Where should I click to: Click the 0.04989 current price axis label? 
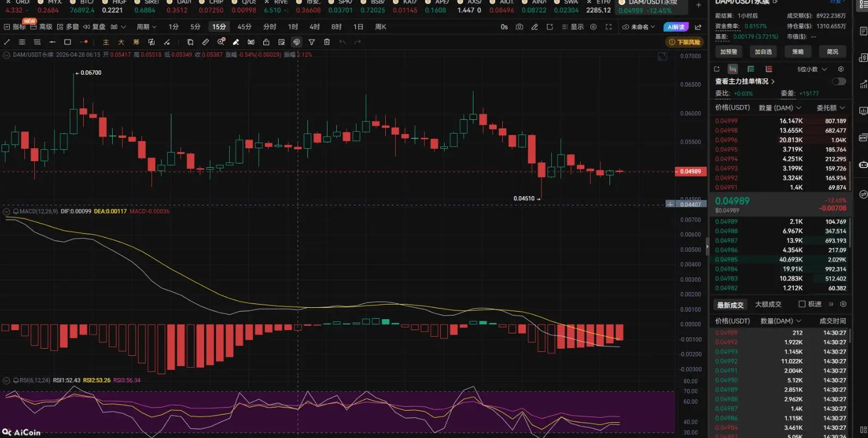690,171
